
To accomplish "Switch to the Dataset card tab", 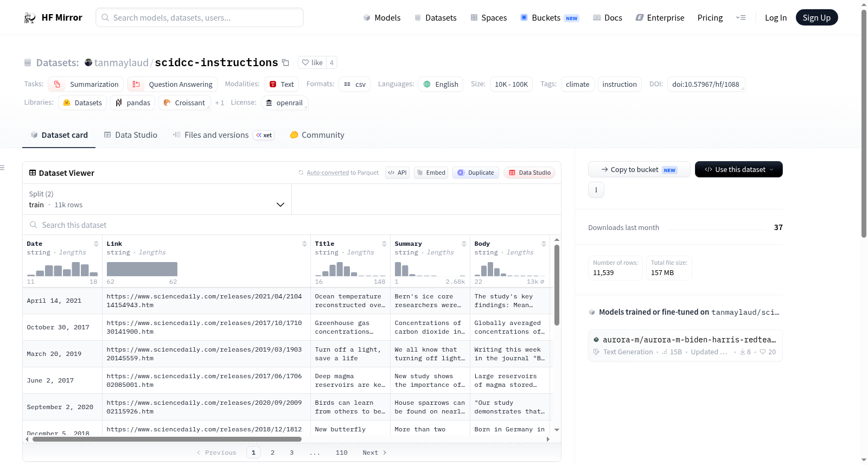I will 59,135.
